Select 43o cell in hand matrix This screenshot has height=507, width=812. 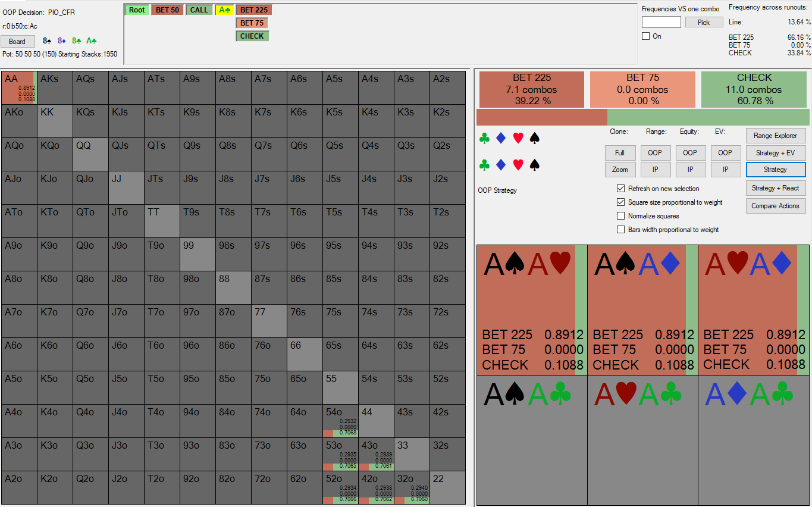376,454
